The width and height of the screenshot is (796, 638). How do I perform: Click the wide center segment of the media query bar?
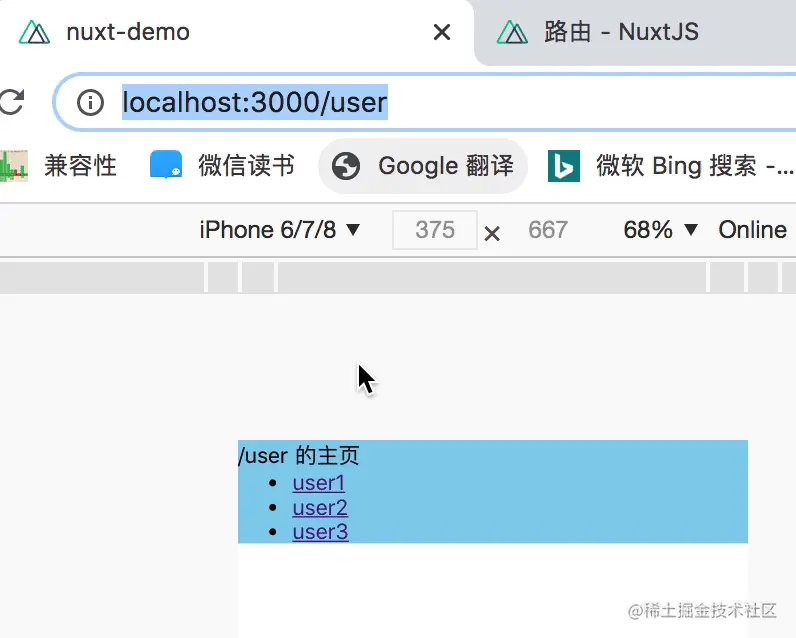[x=492, y=277]
